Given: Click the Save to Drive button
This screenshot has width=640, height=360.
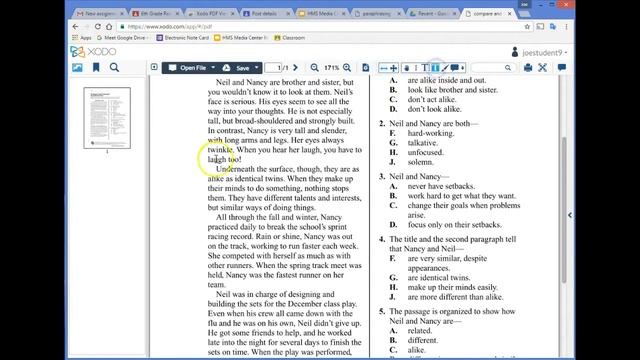Looking at the screenshot, I should (x=236, y=68).
